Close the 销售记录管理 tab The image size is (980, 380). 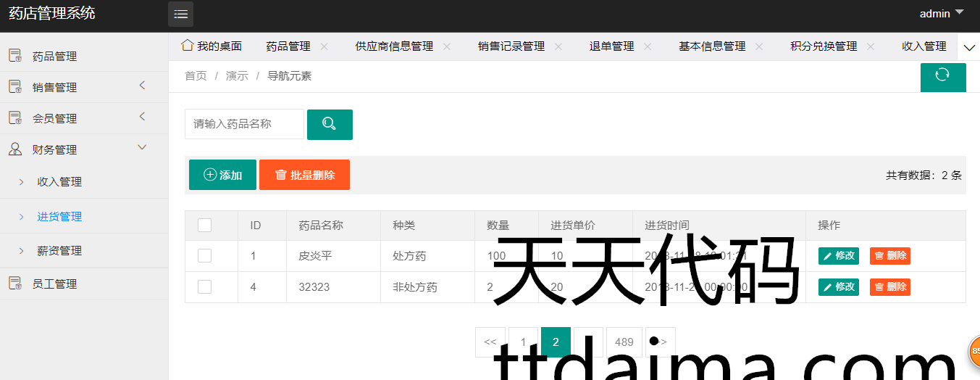pyautogui.click(x=558, y=46)
